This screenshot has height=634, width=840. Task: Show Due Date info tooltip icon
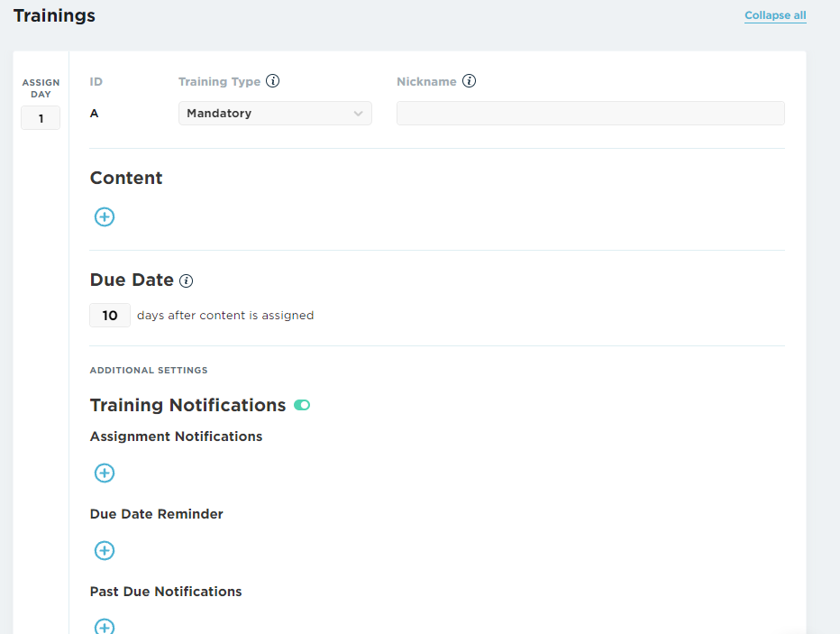(x=186, y=280)
